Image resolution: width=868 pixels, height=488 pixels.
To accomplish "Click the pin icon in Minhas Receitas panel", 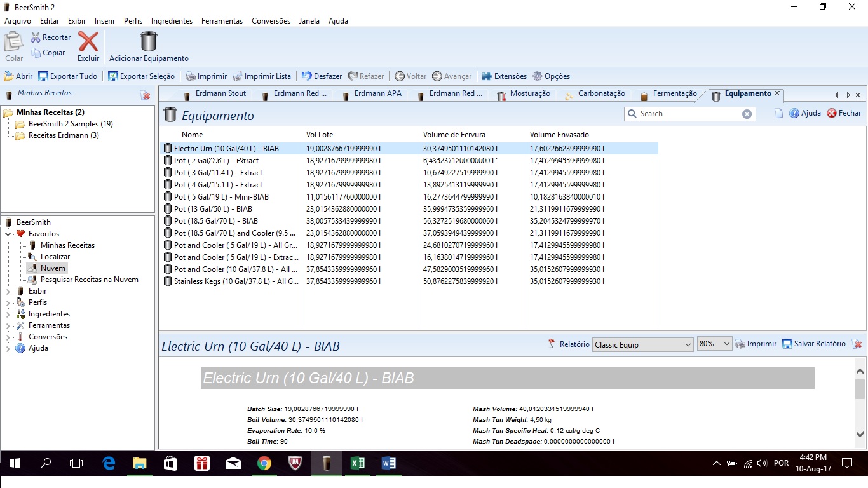I will click(x=146, y=95).
